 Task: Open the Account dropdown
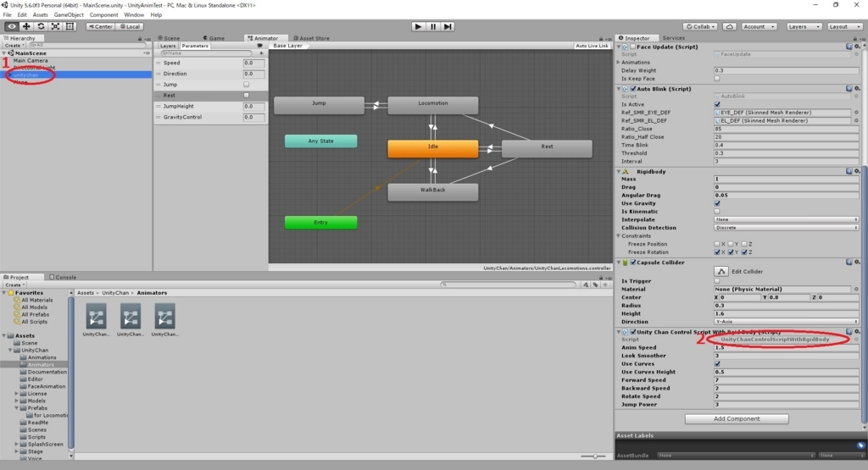(x=759, y=26)
